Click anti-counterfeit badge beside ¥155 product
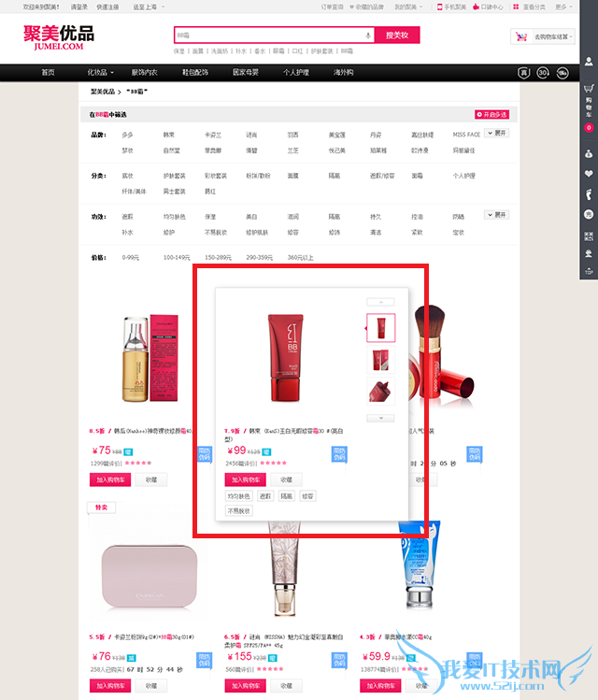 pos(339,660)
